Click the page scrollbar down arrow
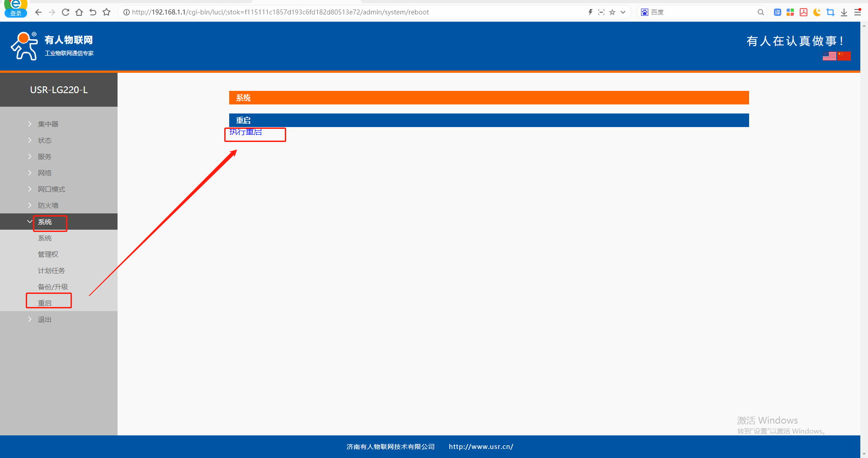Screen dimensions: 868x458 click(x=864, y=454)
